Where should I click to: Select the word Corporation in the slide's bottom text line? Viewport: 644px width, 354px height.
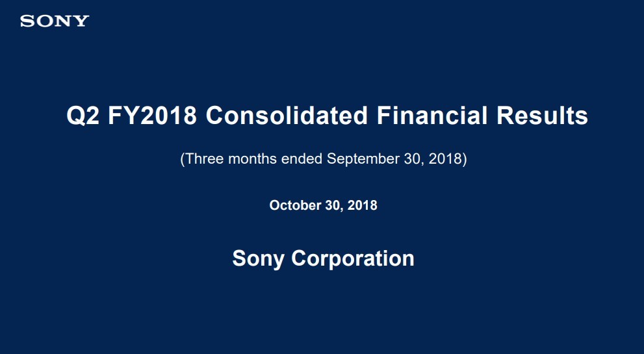coord(353,259)
